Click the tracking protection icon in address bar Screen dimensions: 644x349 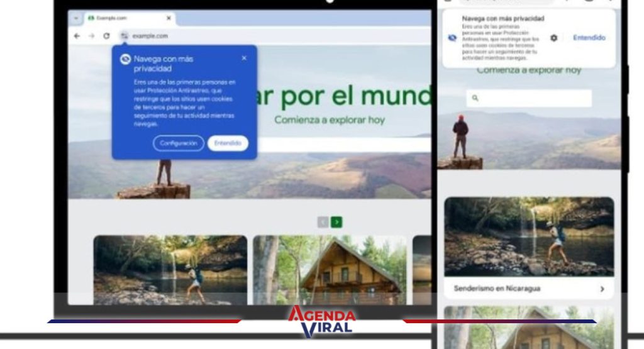click(124, 36)
